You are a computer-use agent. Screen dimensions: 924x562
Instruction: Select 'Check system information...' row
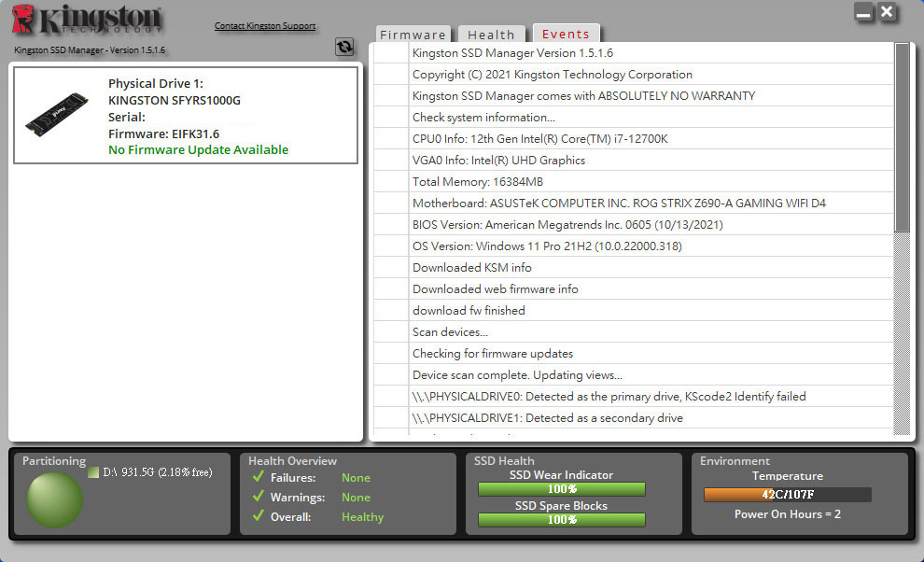pyautogui.click(x=634, y=118)
